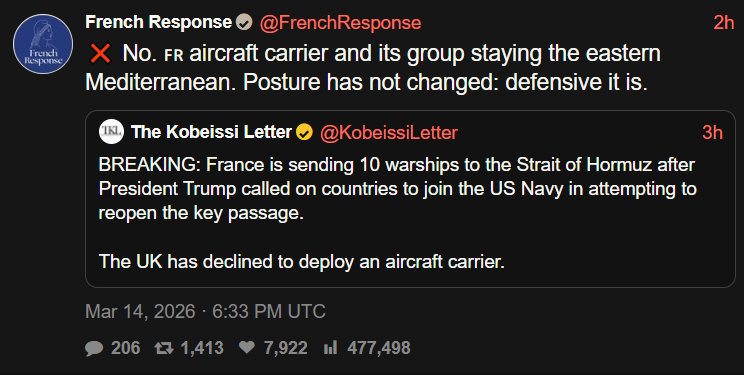Open the French Response display name
Screen dimensions: 744x375
pos(158,22)
